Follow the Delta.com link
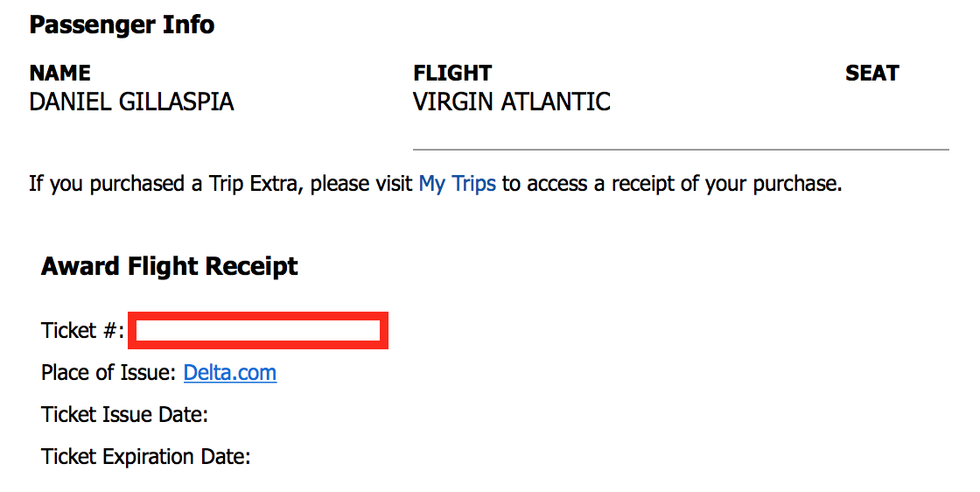The height and width of the screenshot is (492, 980). [x=230, y=373]
